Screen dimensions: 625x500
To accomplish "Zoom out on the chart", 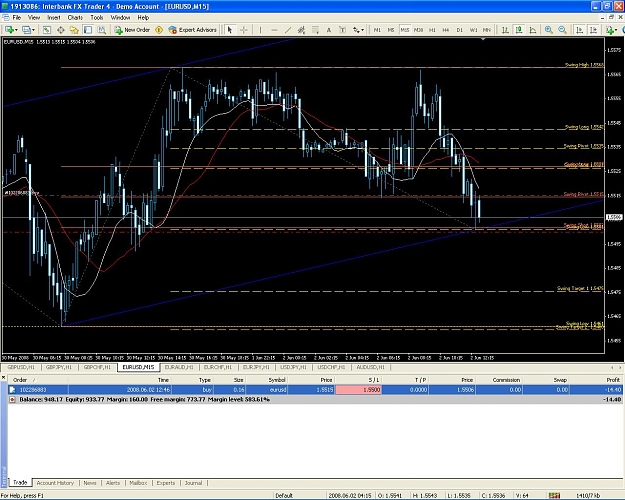I will point(562,30).
